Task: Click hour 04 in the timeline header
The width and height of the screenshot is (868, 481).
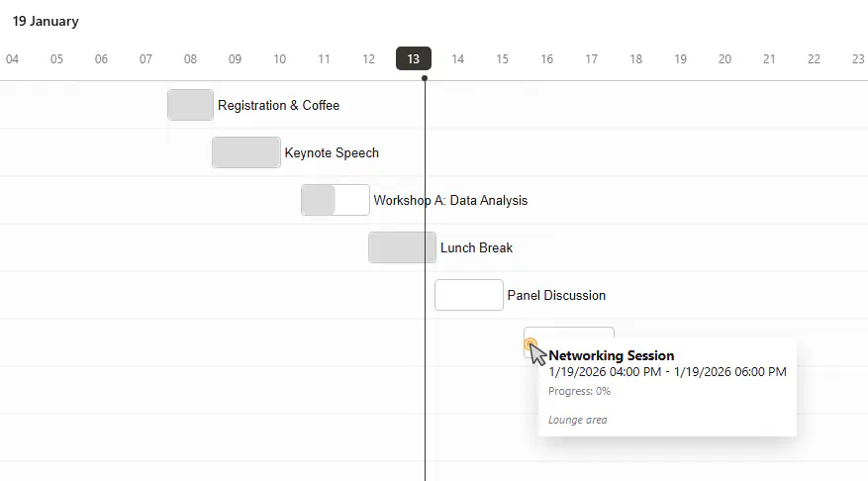Action: [x=12, y=59]
